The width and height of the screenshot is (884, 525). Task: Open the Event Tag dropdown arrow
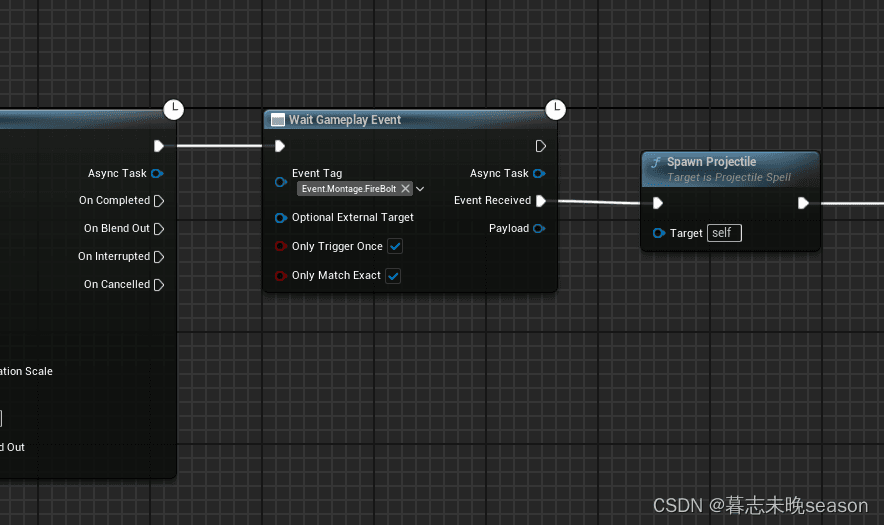[420, 189]
